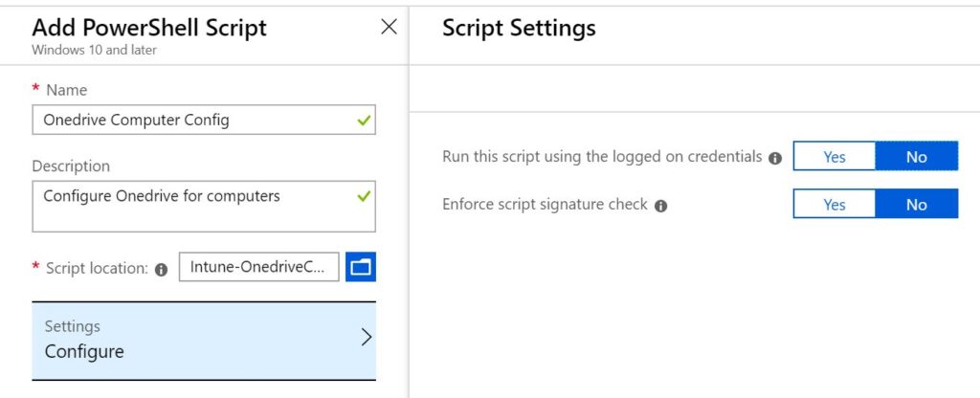Click info icon next to logged on credentials

(775, 158)
